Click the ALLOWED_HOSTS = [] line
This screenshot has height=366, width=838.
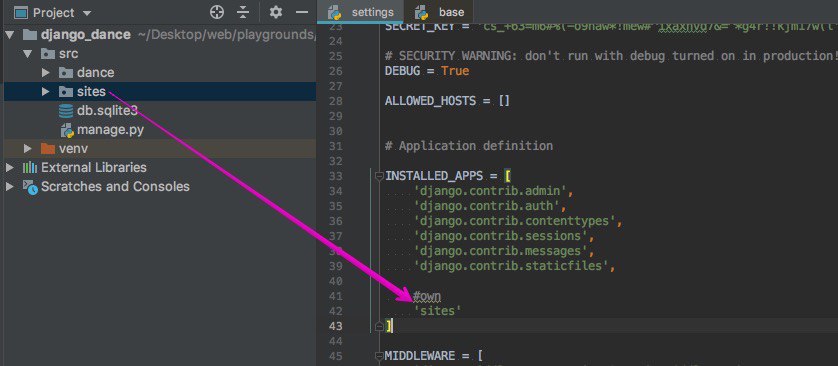click(447, 100)
